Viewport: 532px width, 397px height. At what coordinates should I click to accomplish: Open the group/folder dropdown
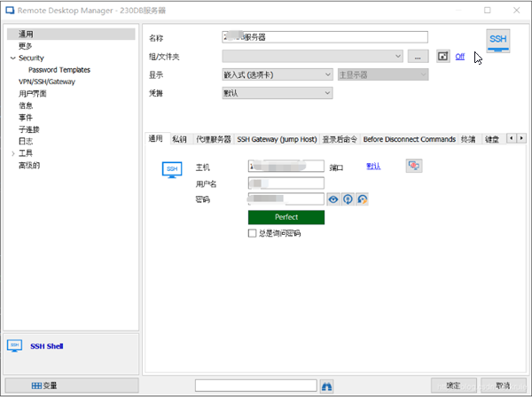coord(312,57)
